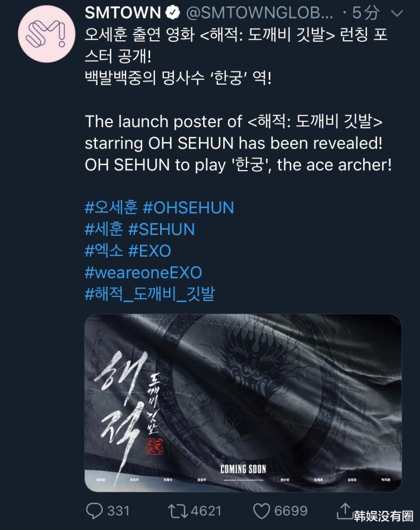Open the movie launch poster image

pos(243,403)
